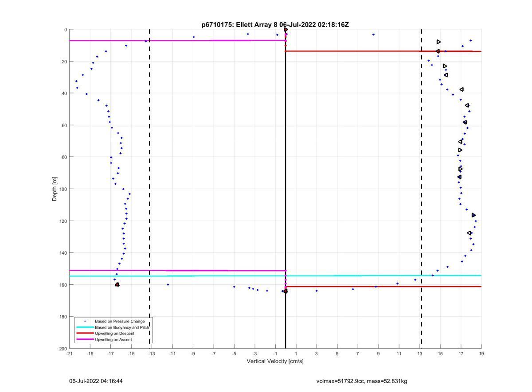Click the dashed vertical line at negative 13 cm/s
Screen dimensions: 532x392
[149, 189]
